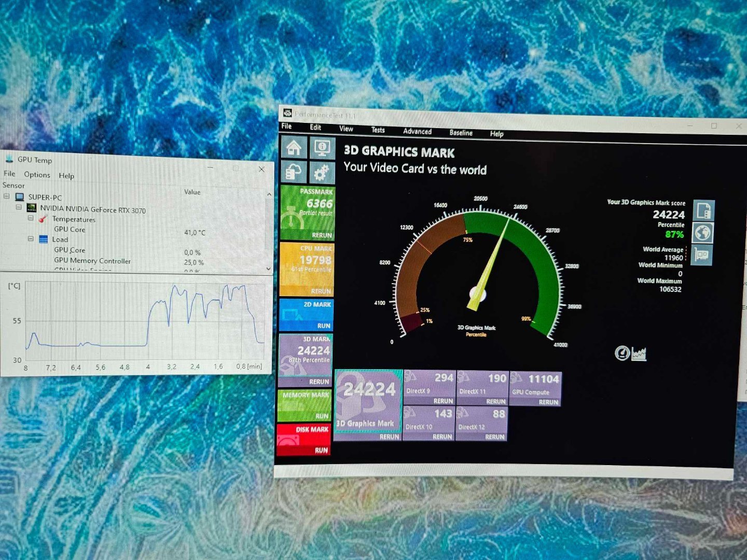Viewport: 747px width, 560px height.
Task: Click the '25,0 %' load value
Action: click(193, 262)
